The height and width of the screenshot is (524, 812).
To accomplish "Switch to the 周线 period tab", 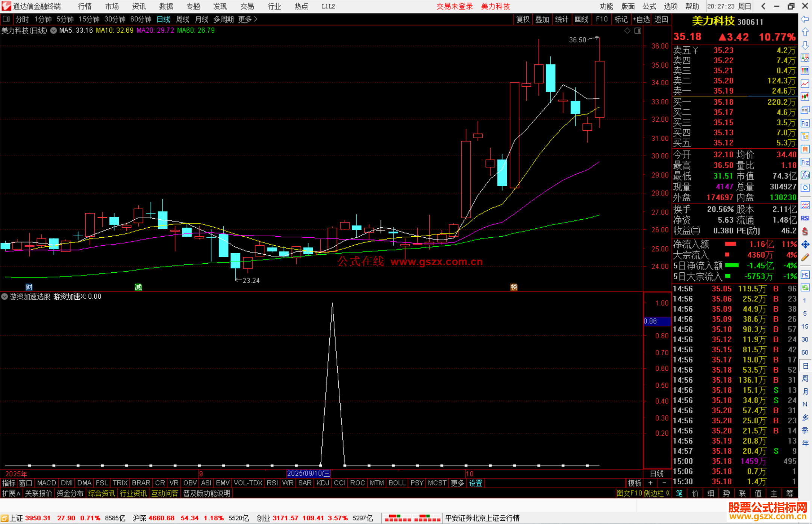I will point(183,19).
